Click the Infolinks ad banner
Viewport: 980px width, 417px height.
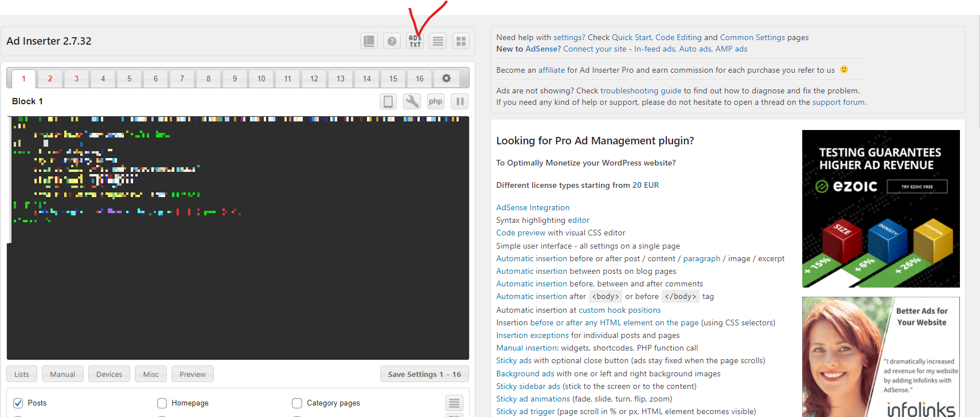881,357
